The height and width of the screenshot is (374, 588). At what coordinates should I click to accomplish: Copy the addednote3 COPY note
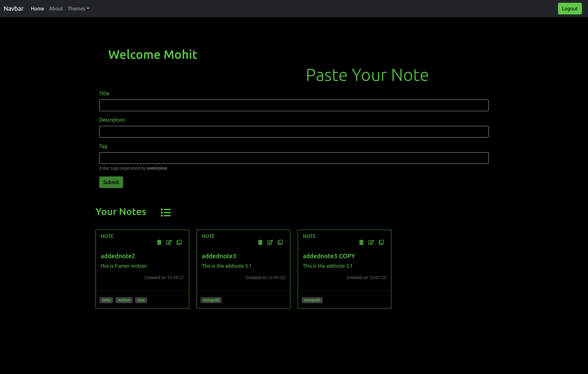click(x=381, y=242)
